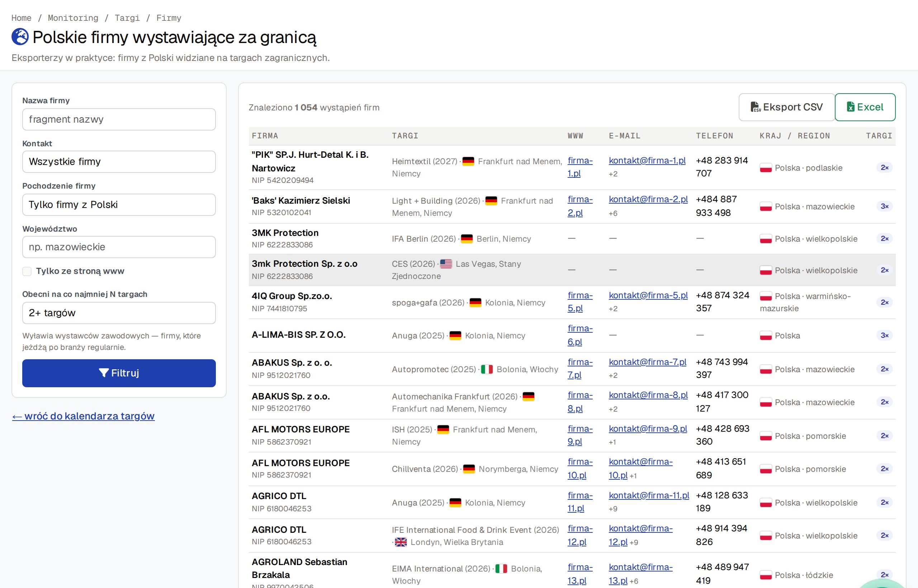918x588 pixels.
Task: Open Pochodzenie firmy dropdown
Action: click(x=119, y=205)
